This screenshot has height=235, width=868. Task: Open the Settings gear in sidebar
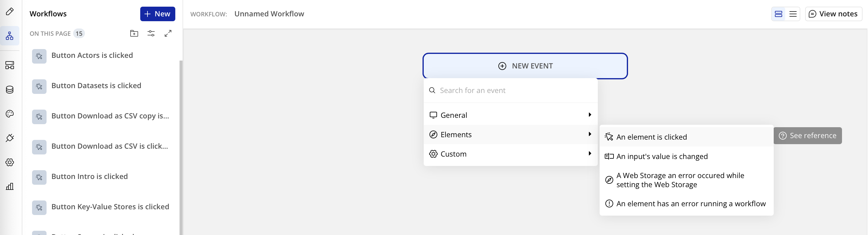coord(10,162)
